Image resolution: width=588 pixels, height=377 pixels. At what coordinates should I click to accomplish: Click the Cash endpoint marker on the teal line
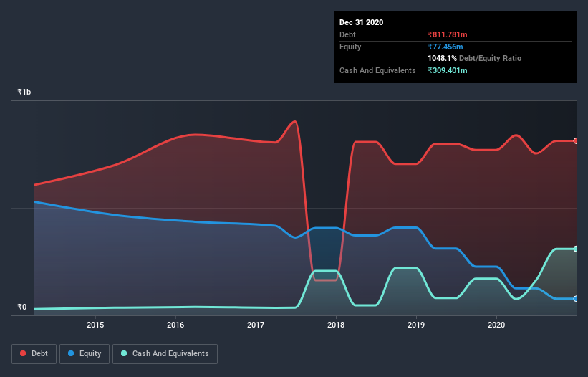click(x=576, y=249)
